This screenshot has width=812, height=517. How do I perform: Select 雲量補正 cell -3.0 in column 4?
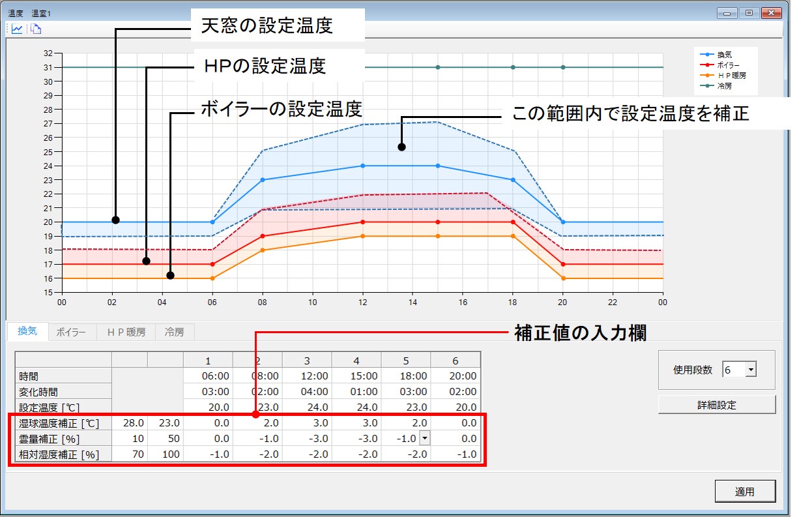point(356,439)
